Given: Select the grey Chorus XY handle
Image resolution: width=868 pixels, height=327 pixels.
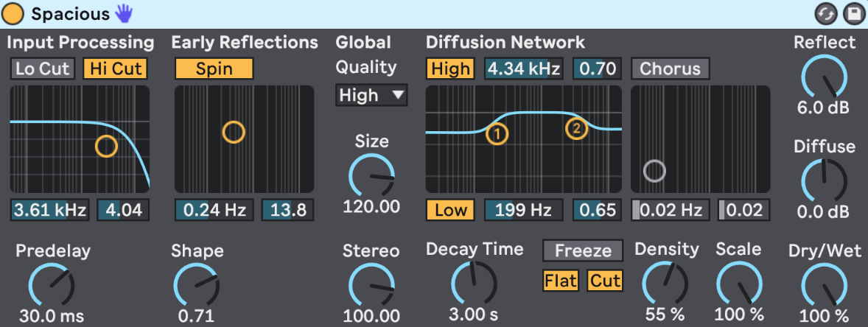Looking at the screenshot, I should coord(654,171).
